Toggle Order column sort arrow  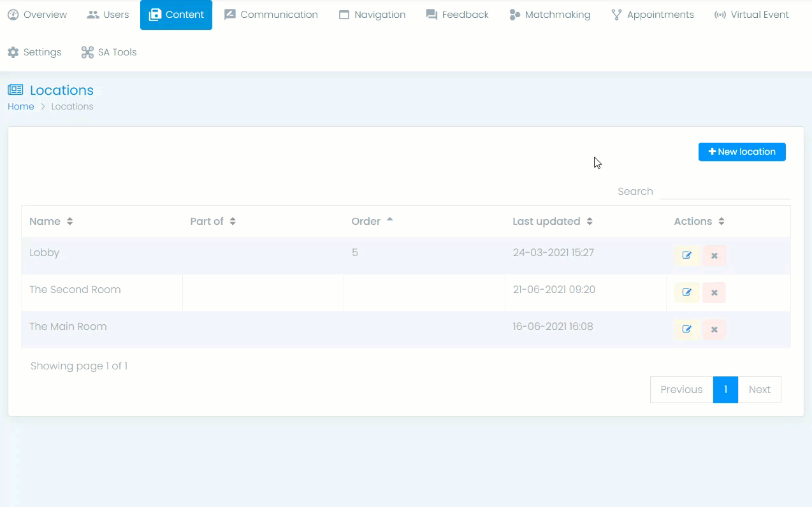point(390,220)
